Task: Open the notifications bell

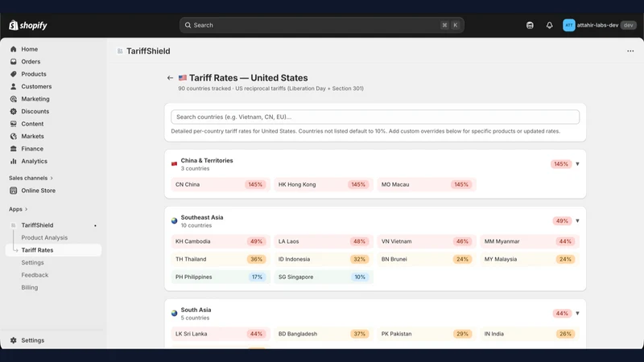Action: [549, 25]
